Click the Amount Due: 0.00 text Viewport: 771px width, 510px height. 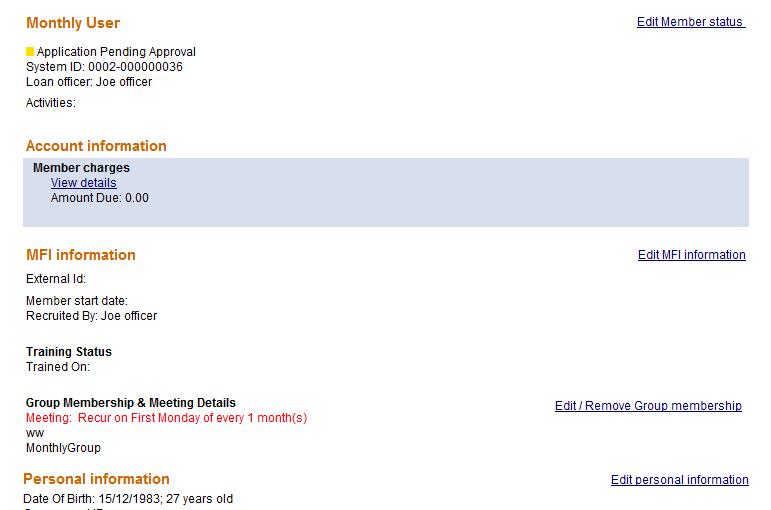click(99, 198)
